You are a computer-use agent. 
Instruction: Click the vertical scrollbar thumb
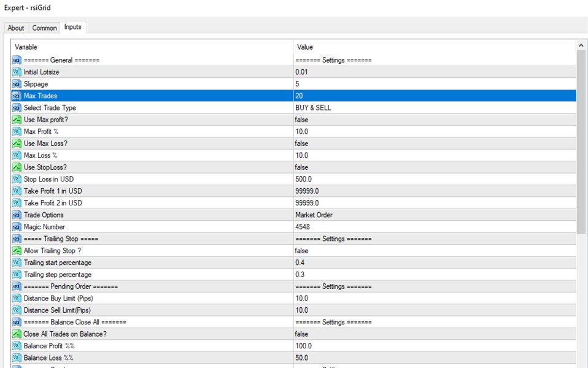tap(581, 141)
